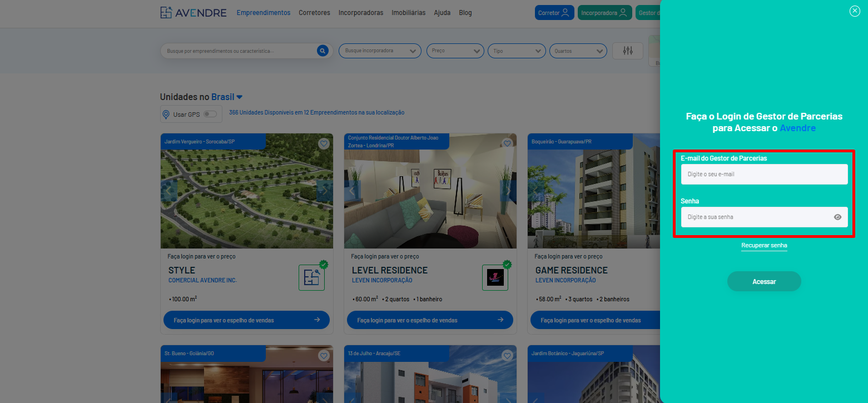
Task: Click the GAME RESIDENCE title
Action: tap(572, 270)
